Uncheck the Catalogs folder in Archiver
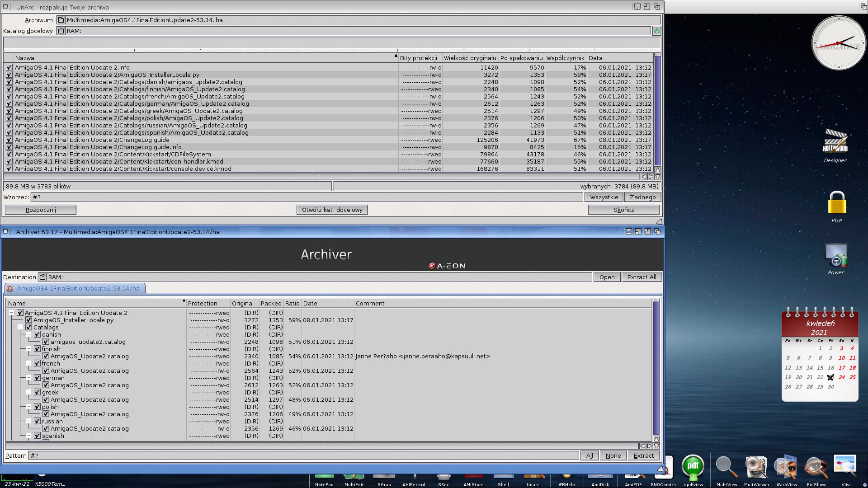The height and width of the screenshot is (488, 868). (x=28, y=327)
